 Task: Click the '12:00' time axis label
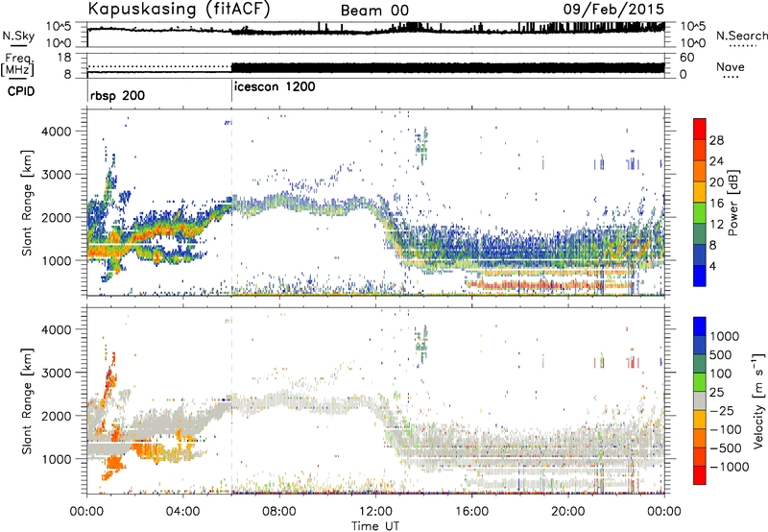375,512
